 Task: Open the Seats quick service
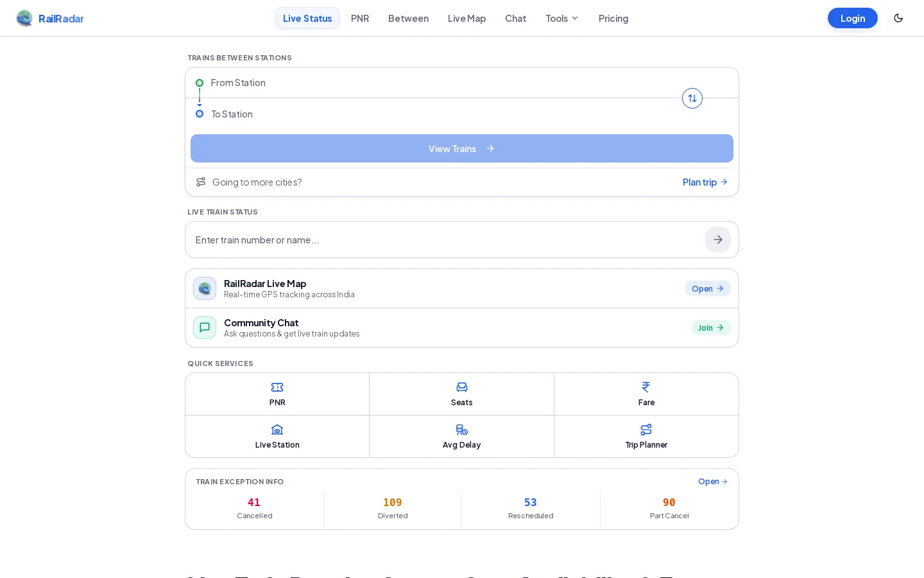coord(461,394)
